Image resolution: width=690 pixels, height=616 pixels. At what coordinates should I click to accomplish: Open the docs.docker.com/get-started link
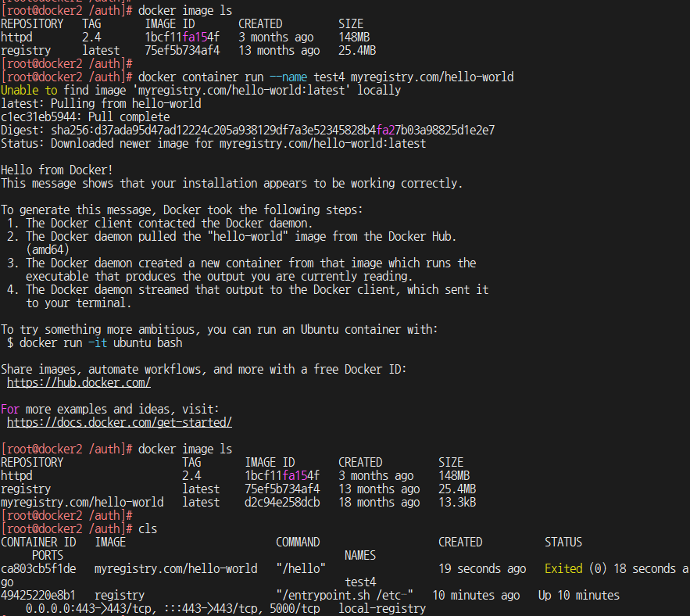click(x=120, y=423)
